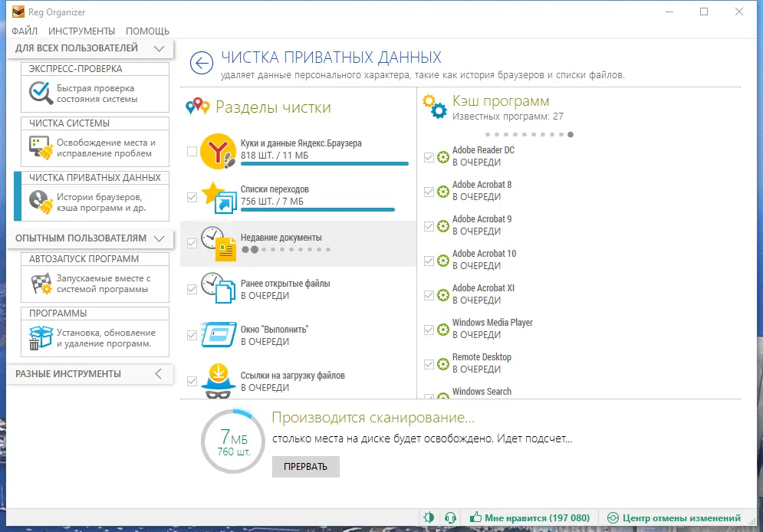Toggle the Adobe Acrobat XI checkbox
This screenshot has height=532, width=763.
(429, 295)
